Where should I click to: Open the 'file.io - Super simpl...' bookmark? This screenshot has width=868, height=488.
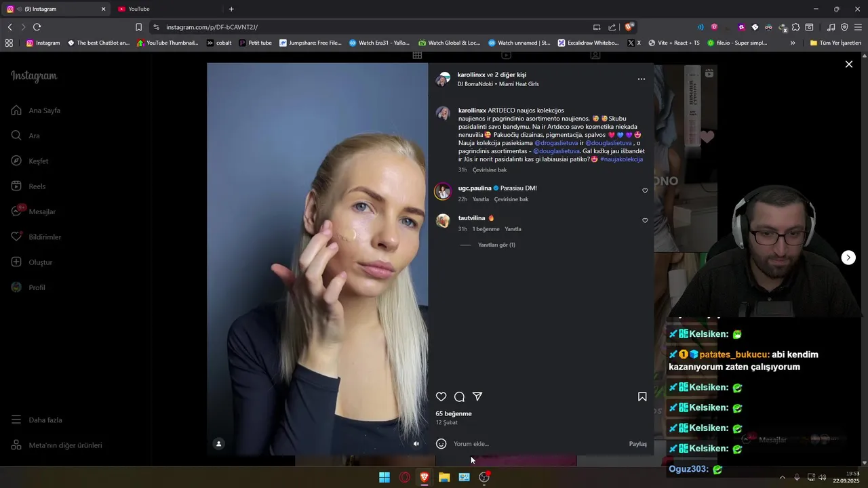coord(737,43)
